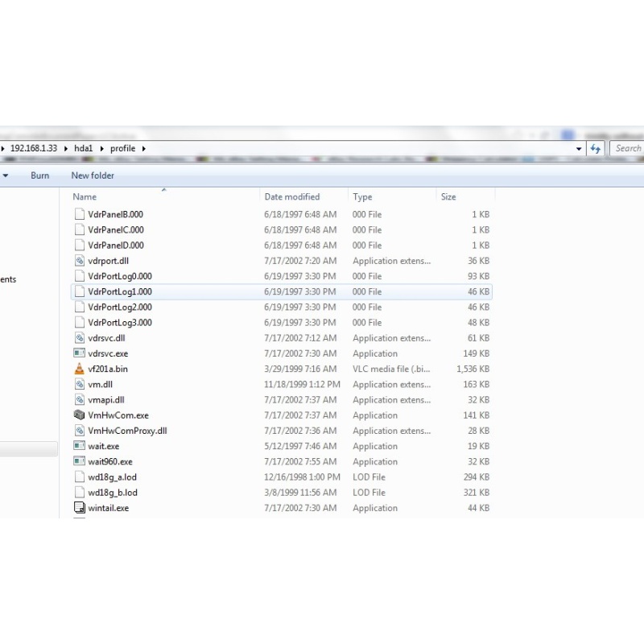Expand the arrow after profile in breadcrumb

click(144, 149)
